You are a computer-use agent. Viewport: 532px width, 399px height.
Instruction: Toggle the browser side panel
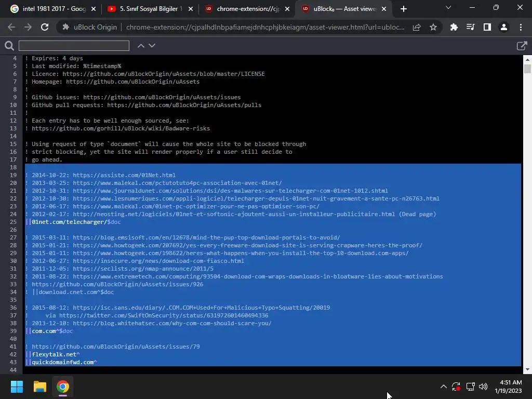(x=487, y=27)
